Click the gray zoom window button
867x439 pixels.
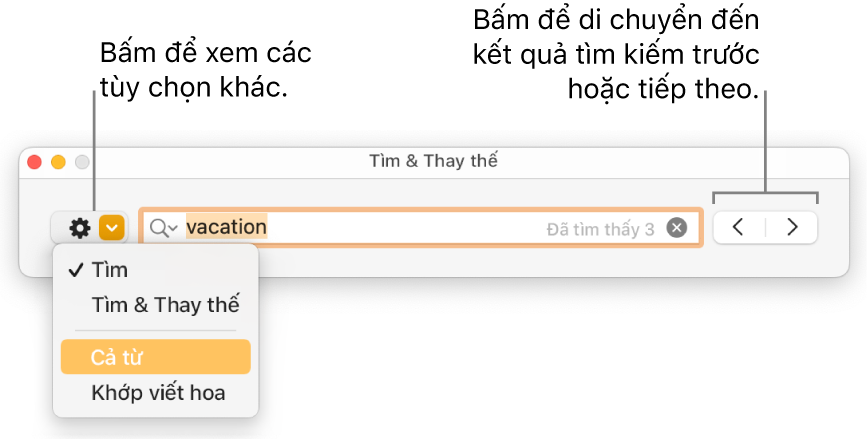(x=82, y=161)
